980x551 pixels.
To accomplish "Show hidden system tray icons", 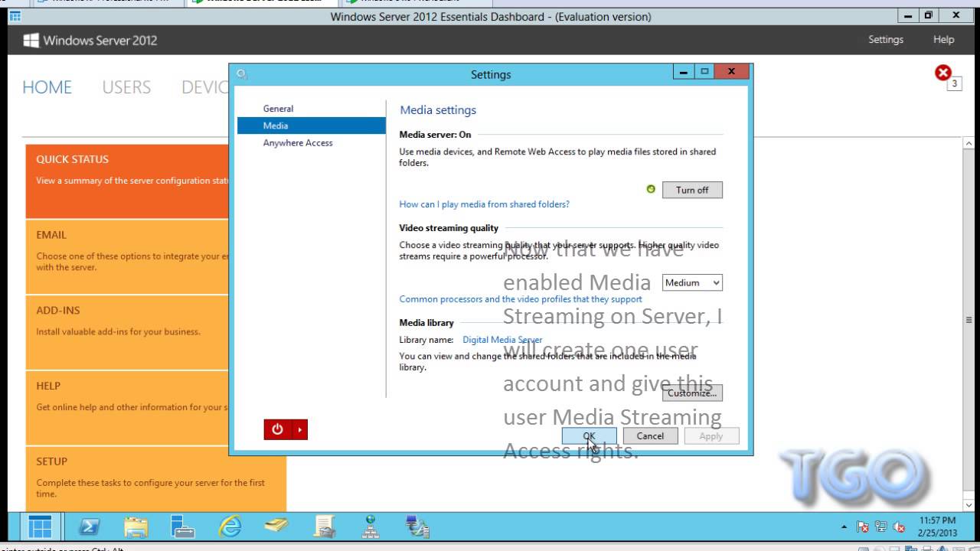I will pyautogui.click(x=844, y=527).
